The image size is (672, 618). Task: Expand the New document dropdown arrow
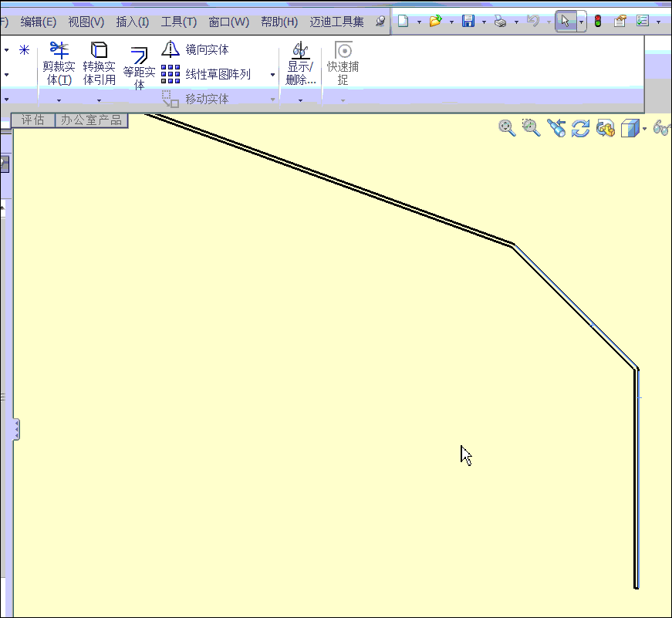419,22
